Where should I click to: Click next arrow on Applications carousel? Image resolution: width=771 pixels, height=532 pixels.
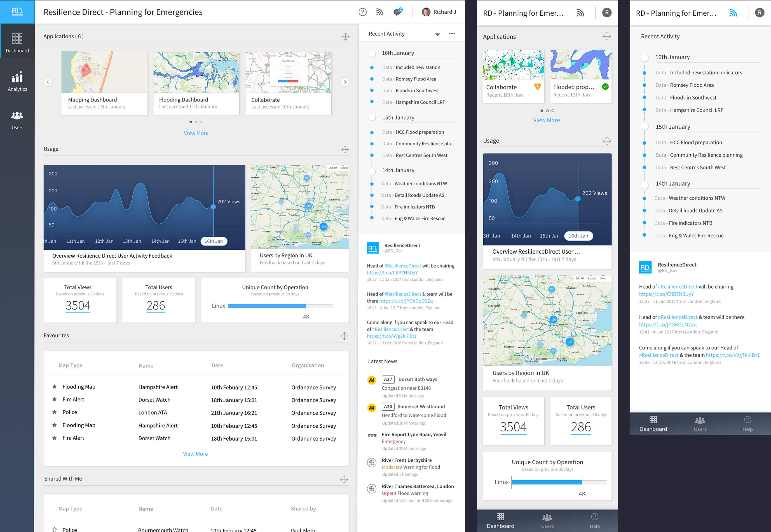tap(345, 82)
